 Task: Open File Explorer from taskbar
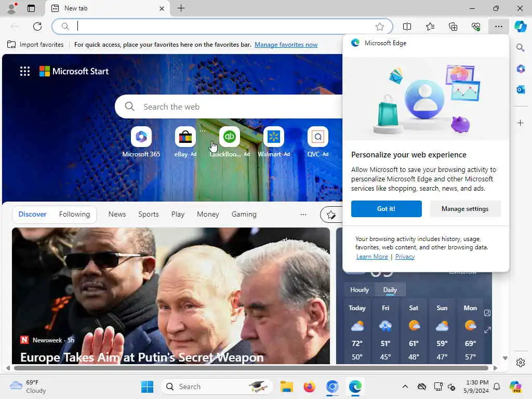pyautogui.click(x=287, y=387)
